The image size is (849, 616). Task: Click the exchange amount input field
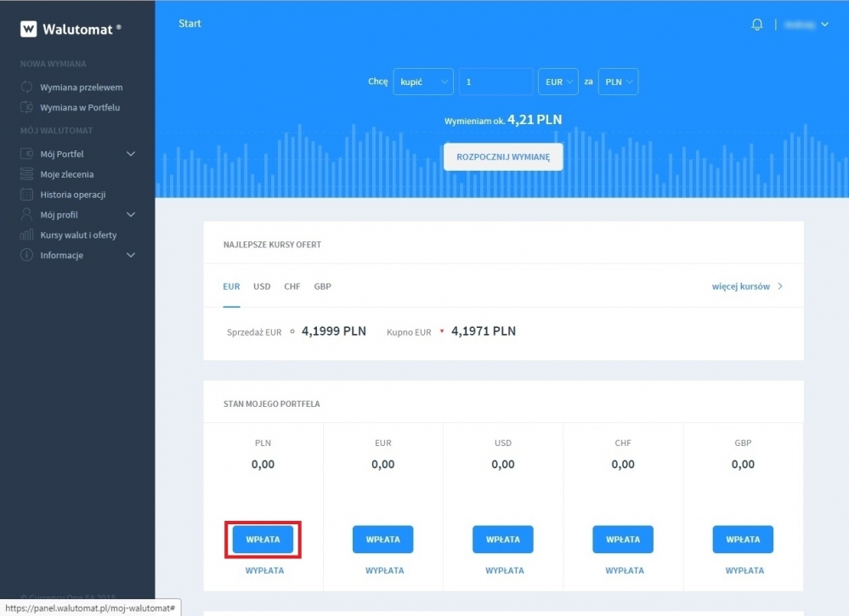click(496, 82)
